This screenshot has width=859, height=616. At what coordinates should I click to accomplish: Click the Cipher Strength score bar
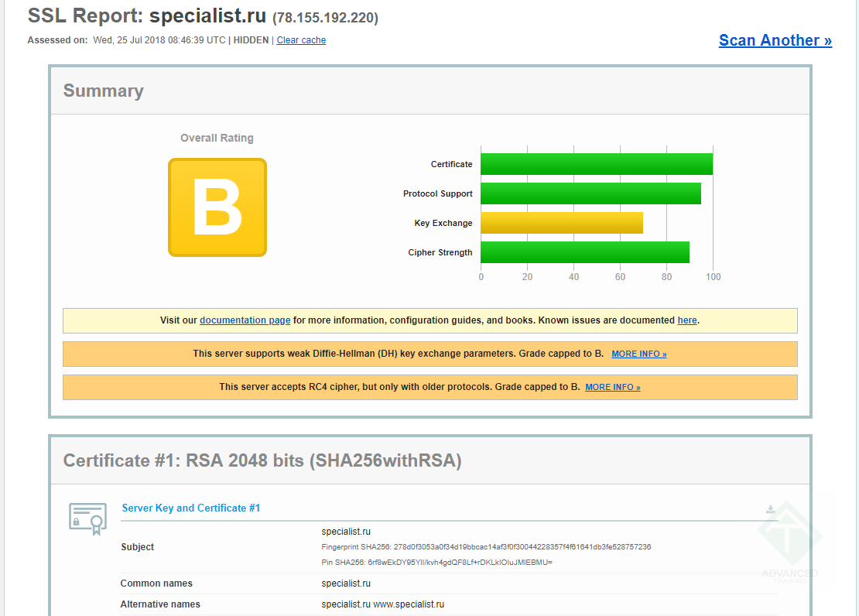coord(585,252)
